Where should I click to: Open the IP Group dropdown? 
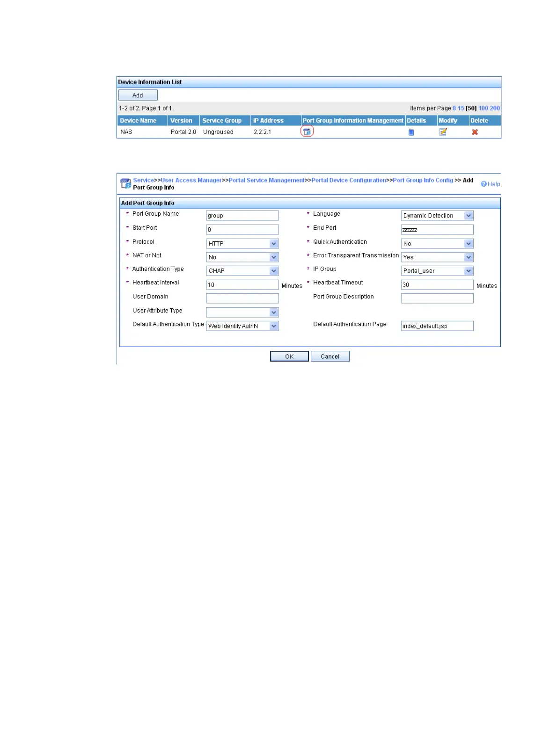[x=437, y=271]
